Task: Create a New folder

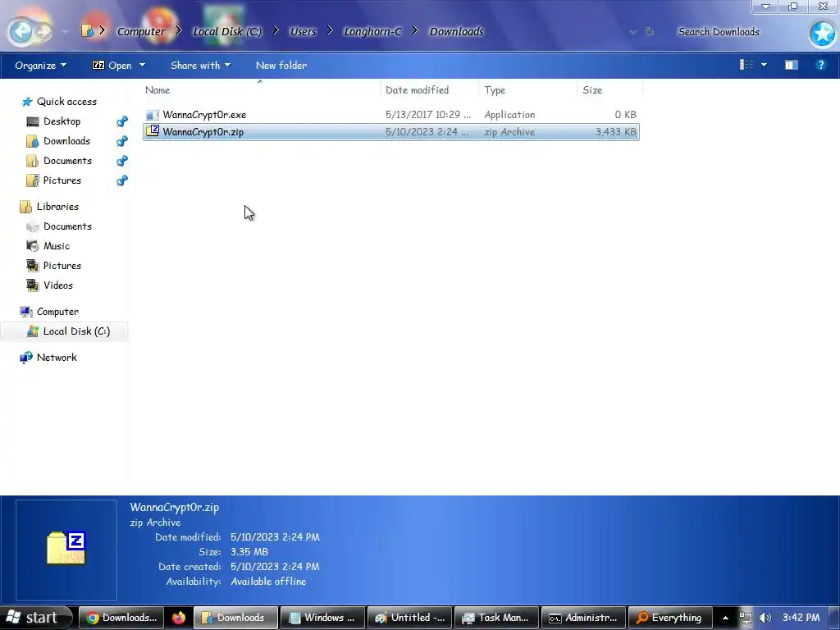Action: (281, 66)
